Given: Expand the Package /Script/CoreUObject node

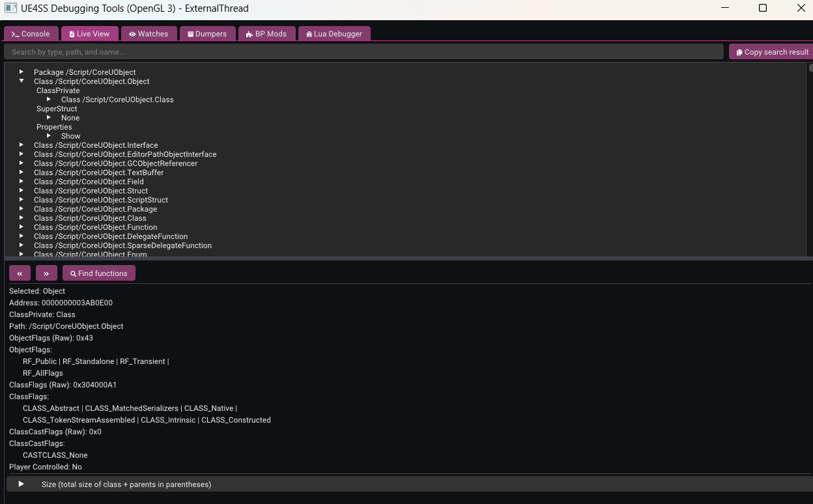Looking at the screenshot, I should (x=21, y=72).
